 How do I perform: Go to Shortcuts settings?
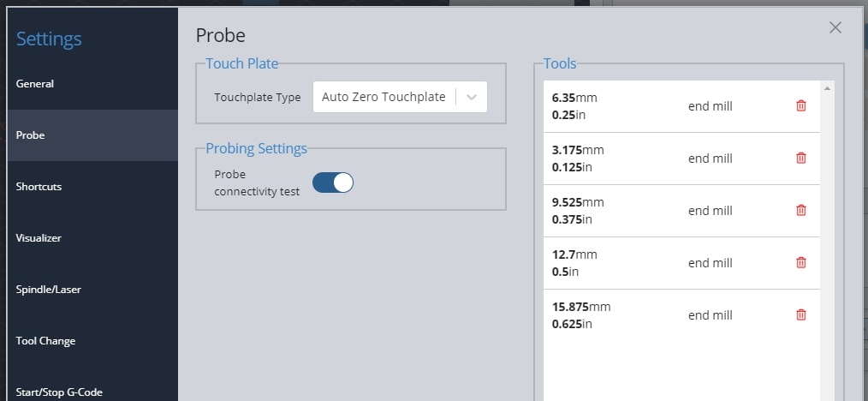[39, 187]
